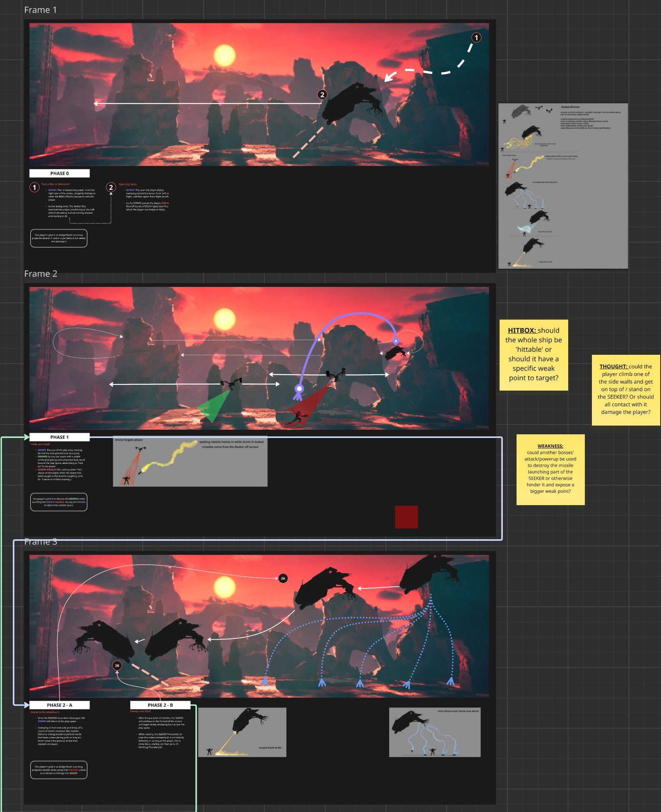Select the small Seeker silhouette in Frame 2
The height and width of the screenshot is (812, 661).
395,353
